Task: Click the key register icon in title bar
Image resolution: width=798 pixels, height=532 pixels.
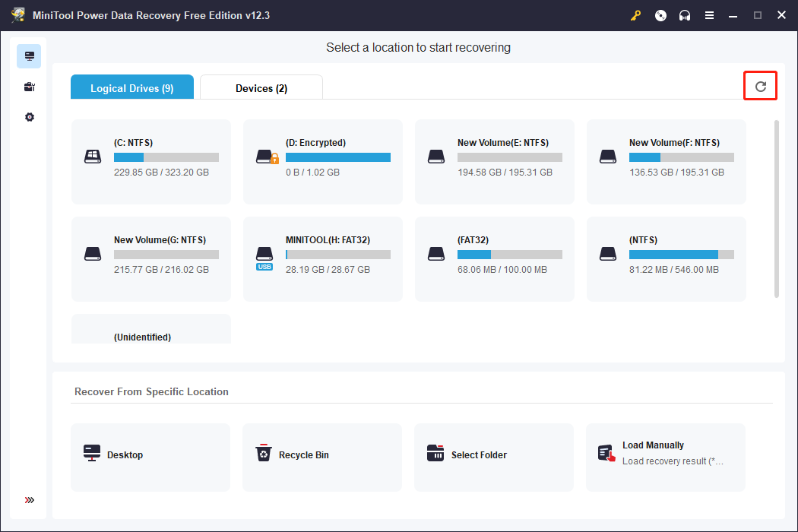Action: [x=635, y=15]
